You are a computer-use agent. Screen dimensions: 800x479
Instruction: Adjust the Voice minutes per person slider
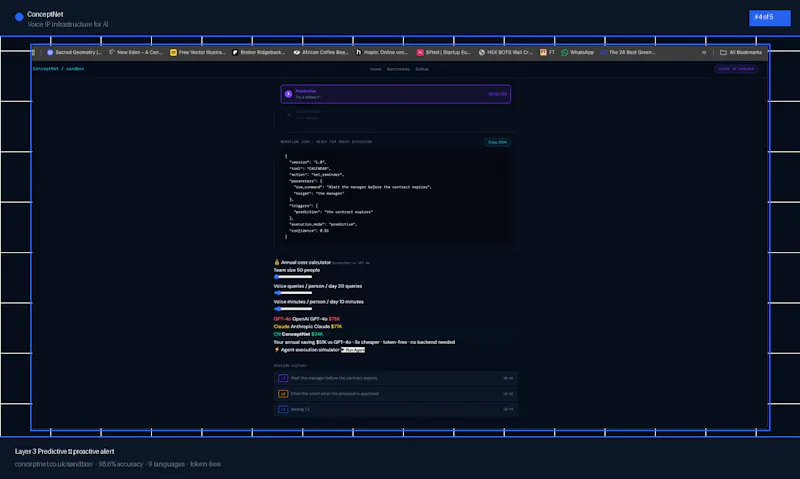click(293, 309)
